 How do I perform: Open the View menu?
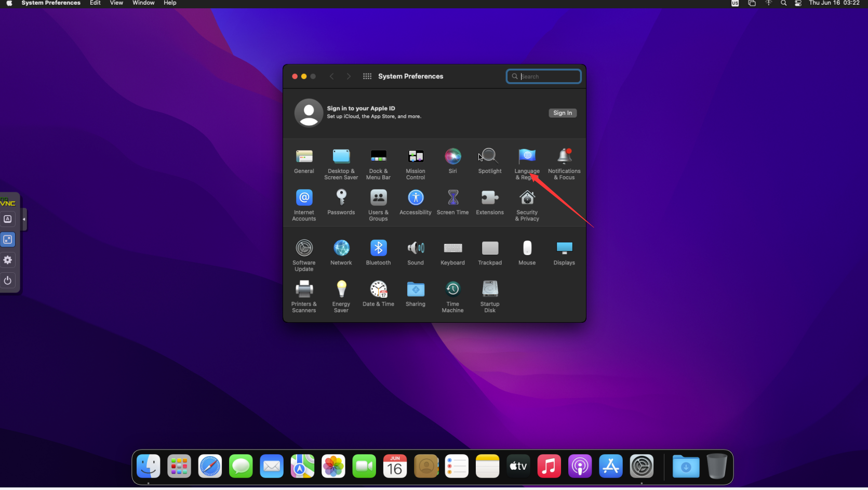116,3
